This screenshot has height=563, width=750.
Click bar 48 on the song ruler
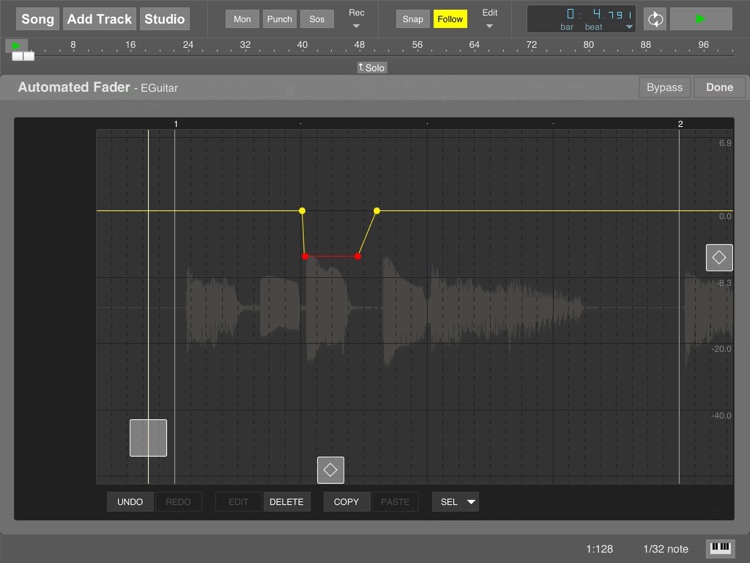(x=359, y=44)
